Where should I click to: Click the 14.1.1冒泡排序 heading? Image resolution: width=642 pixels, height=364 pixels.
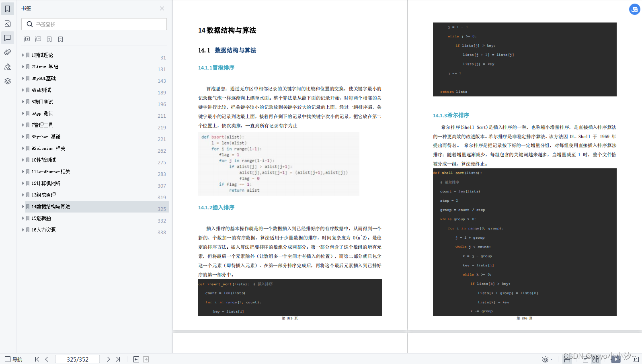(x=216, y=67)
